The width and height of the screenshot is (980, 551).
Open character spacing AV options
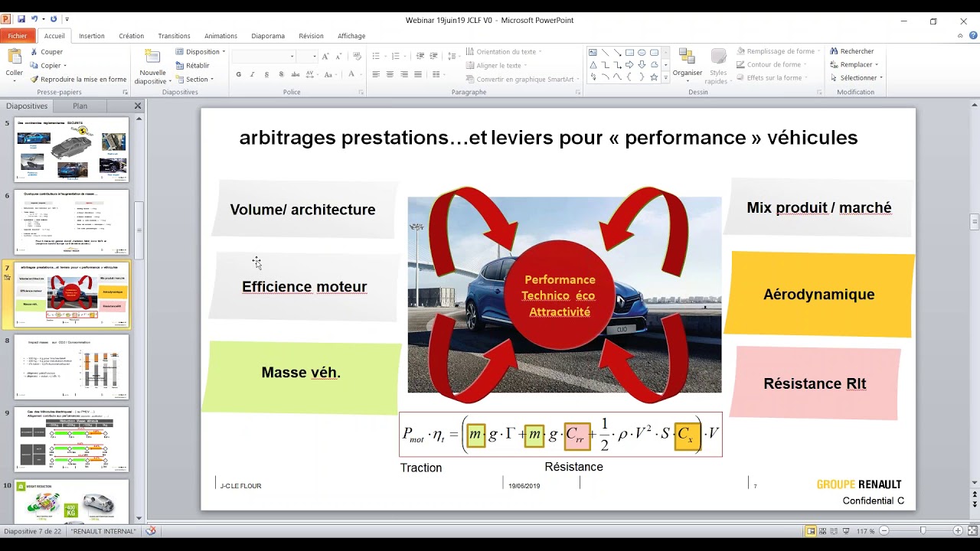[312, 75]
